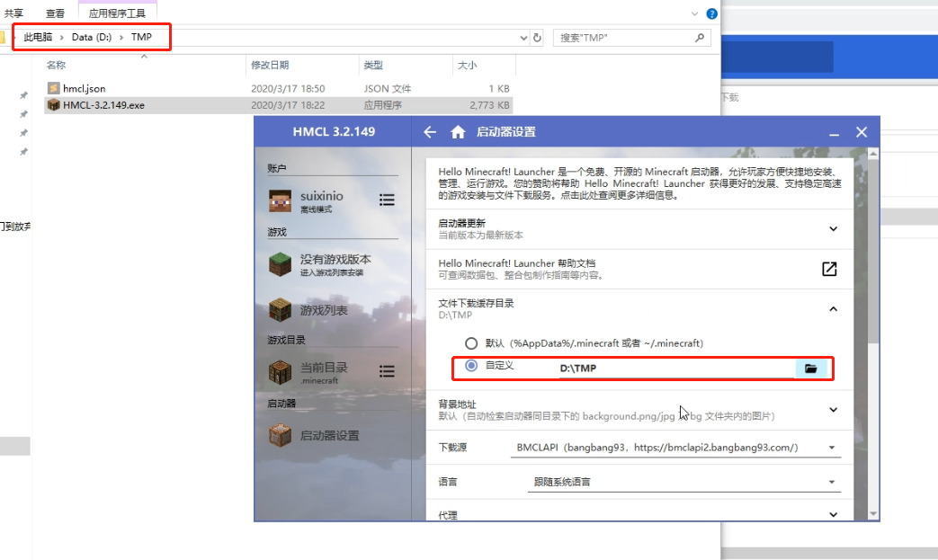
Task: Expand proxy section
Action: pos(834,514)
